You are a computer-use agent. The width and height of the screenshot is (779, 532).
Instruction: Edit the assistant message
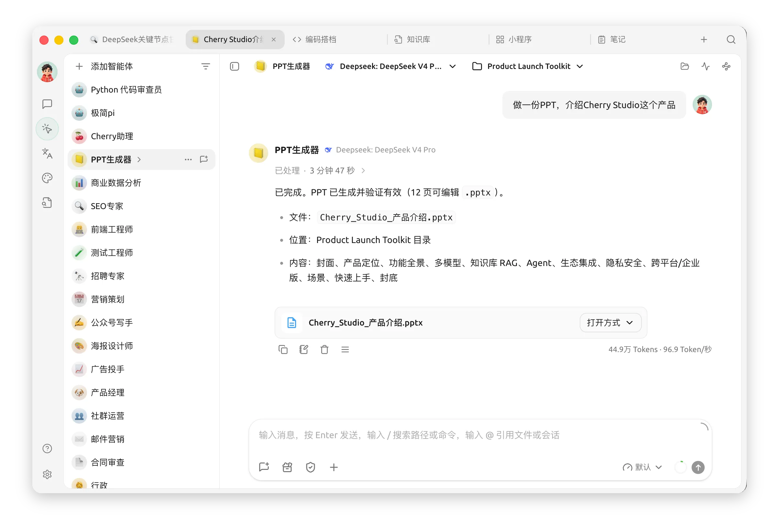pos(304,349)
